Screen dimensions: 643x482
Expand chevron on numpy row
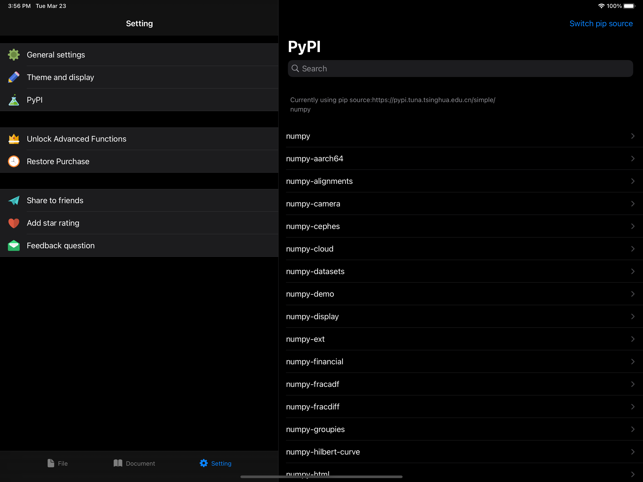coord(633,136)
